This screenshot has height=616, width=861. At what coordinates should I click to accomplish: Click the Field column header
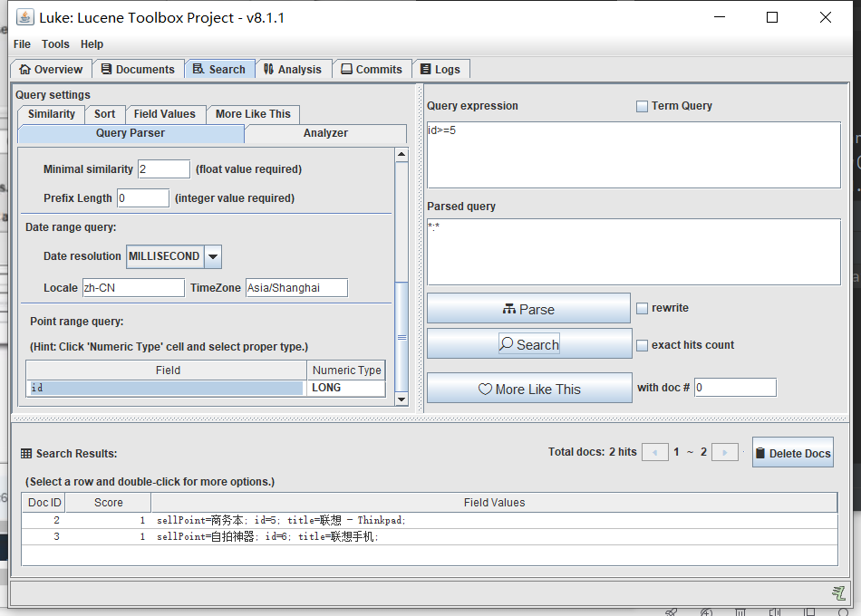[x=167, y=370]
